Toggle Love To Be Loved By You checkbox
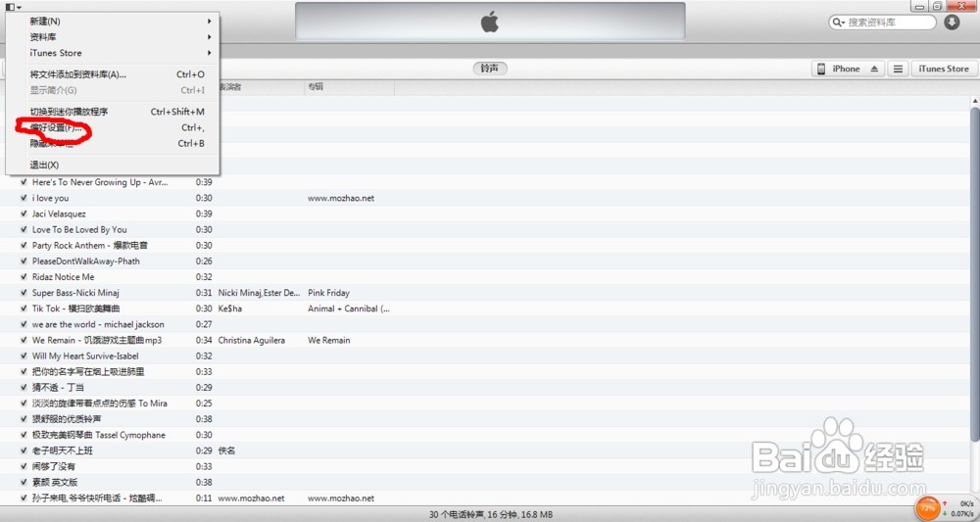This screenshot has width=980, height=522. click(24, 230)
